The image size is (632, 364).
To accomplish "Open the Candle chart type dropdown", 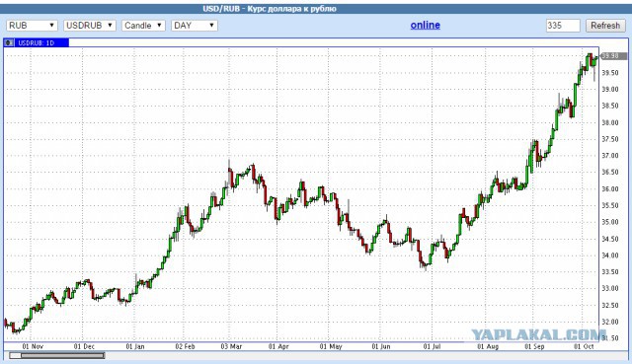I will click(x=143, y=26).
